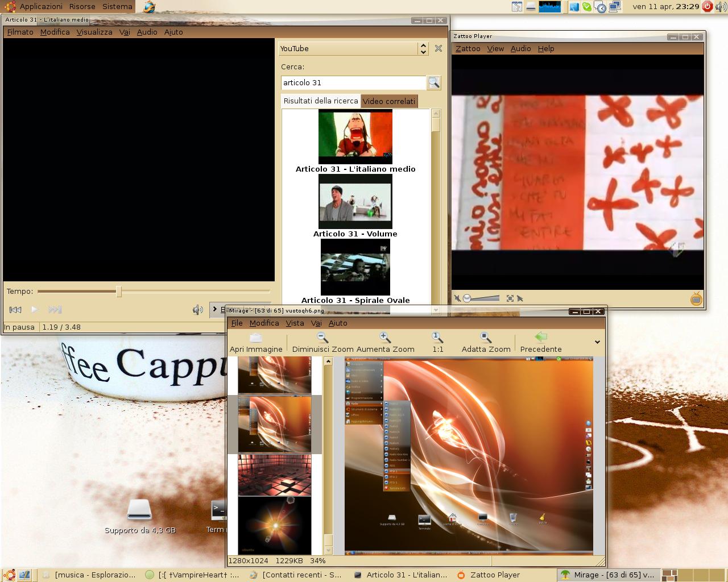Open the Sistema menu
Viewport: 728px width, 582px height.
click(117, 7)
